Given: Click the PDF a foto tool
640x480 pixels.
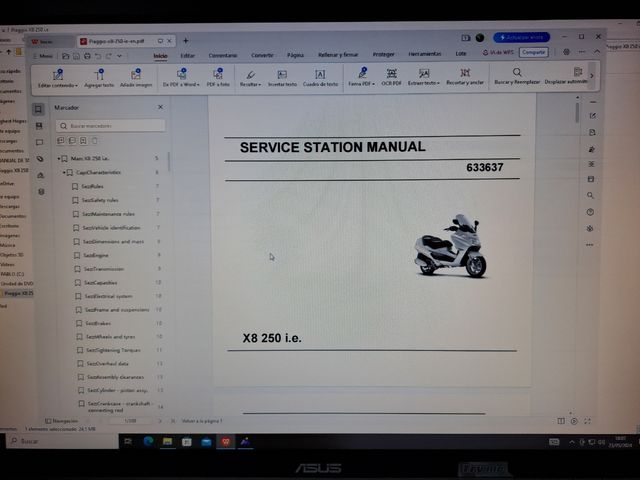Looking at the screenshot, I should (x=218, y=78).
